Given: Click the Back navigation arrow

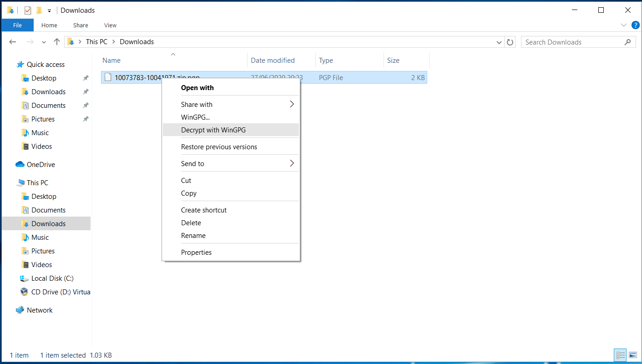Looking at the screenshot, I should [13, 42].
